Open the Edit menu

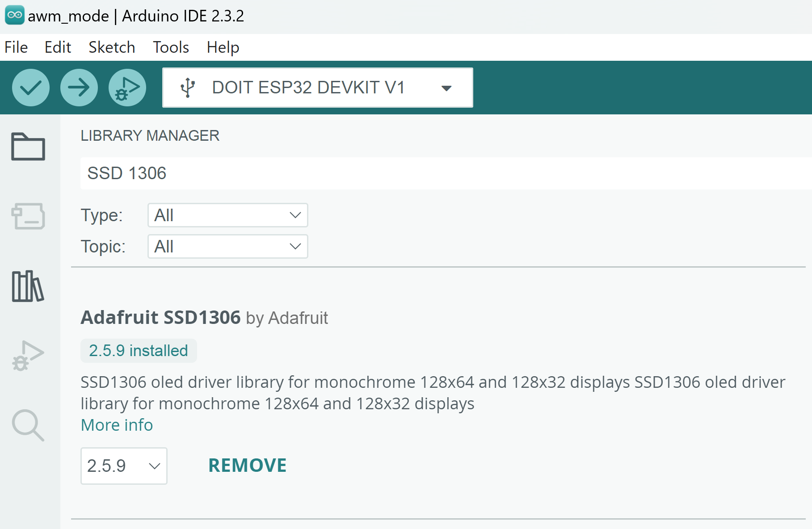pyautogui.click(x=58, y=47)
